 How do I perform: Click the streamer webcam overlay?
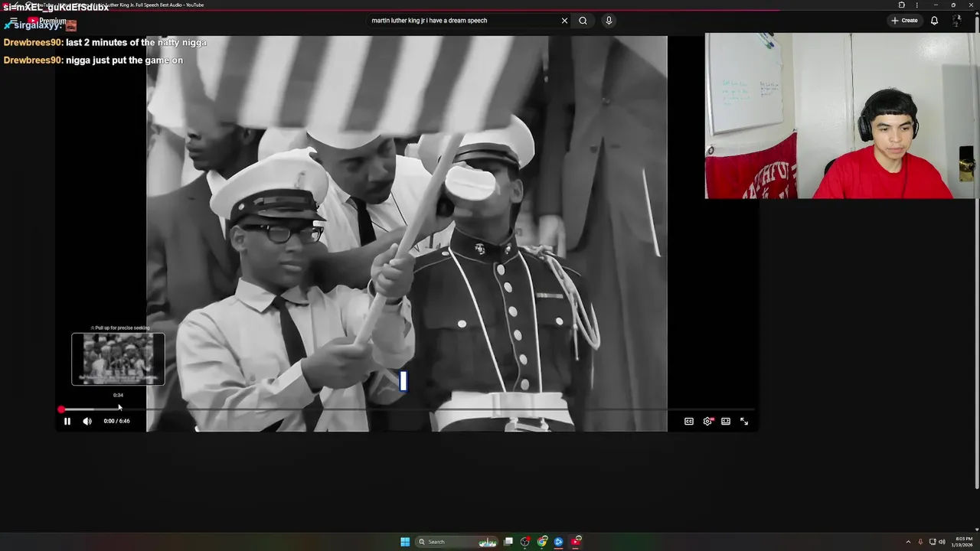coord(841,116)
